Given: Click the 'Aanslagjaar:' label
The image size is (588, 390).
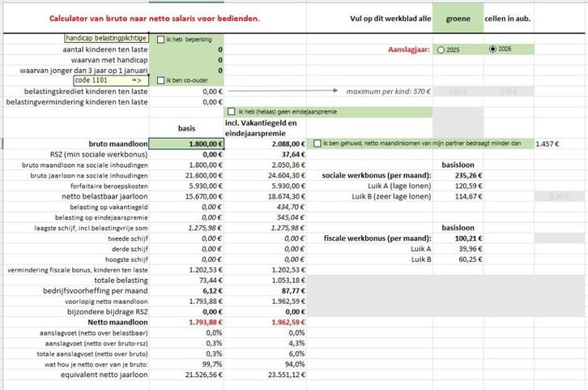Looking at the screenshot, I should (x=409, y=49).
